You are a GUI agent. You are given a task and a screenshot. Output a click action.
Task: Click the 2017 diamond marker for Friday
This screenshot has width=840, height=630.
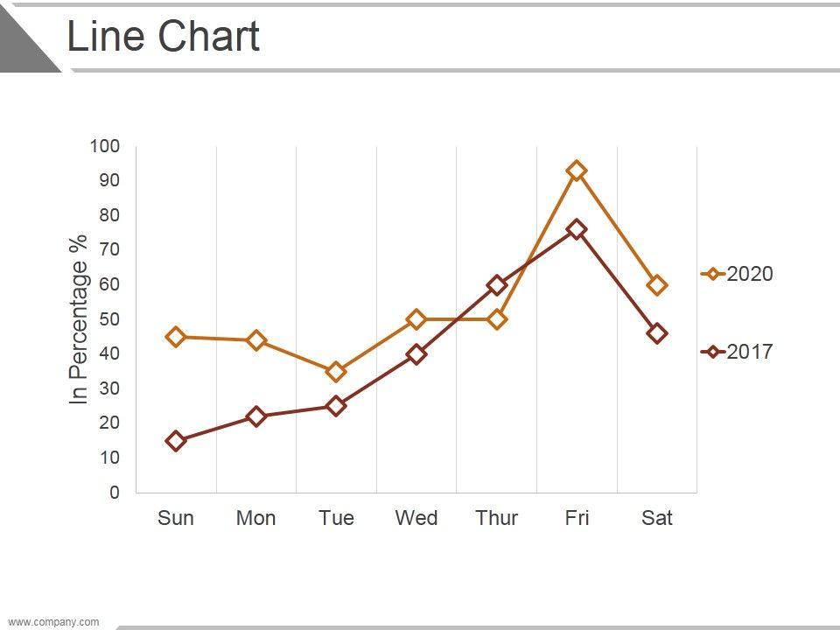577,229
